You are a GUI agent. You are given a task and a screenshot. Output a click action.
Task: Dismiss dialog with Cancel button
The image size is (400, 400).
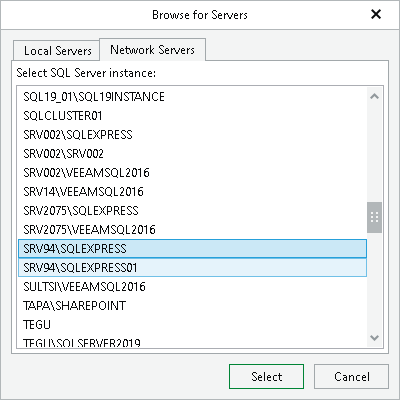351,377
